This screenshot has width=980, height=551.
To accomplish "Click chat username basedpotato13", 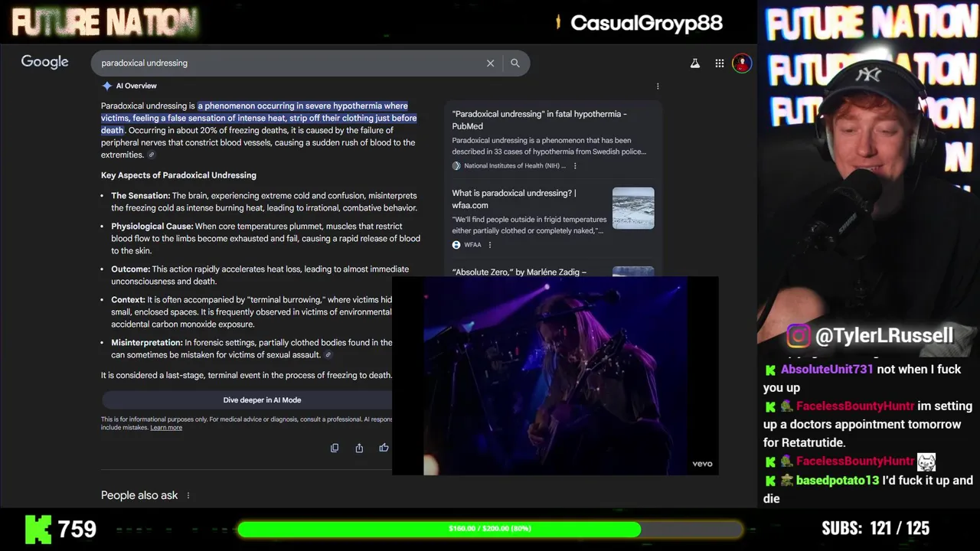I will (x=838, y=480).
